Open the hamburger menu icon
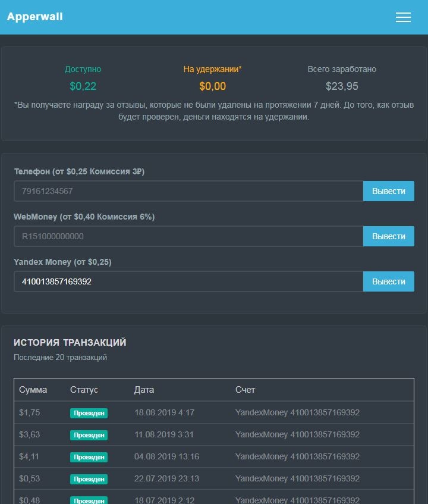The image size is (428, 504). click(403, 17)
